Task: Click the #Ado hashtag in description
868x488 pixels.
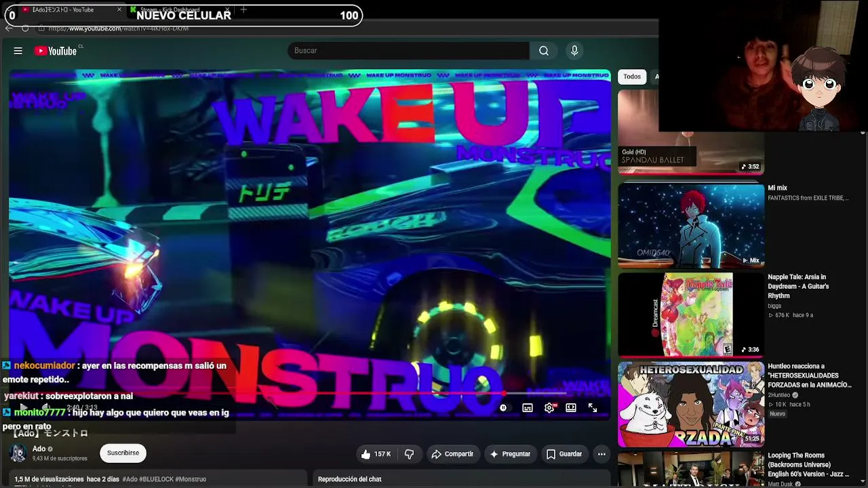Action: [130, 479]
